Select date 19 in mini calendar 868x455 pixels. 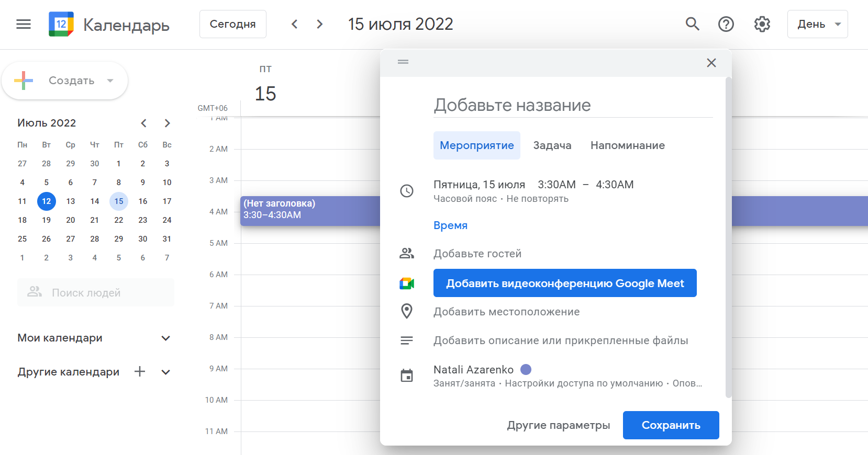(47, 220)
